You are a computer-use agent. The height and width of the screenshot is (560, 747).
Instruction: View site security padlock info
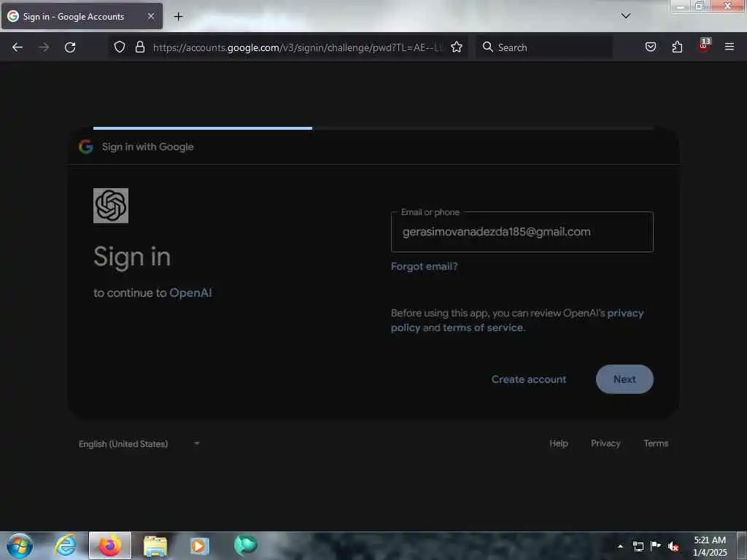point(139,47)
